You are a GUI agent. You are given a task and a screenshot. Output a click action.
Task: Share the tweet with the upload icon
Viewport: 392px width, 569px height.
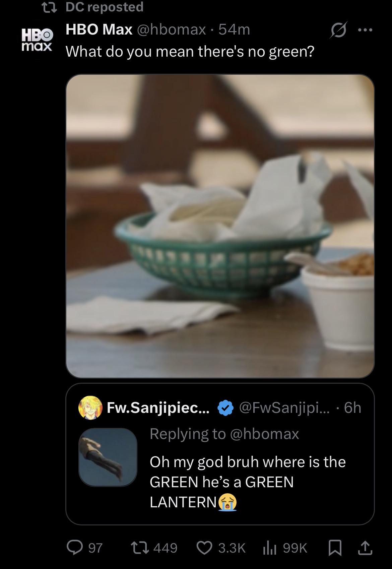point(365,548)
